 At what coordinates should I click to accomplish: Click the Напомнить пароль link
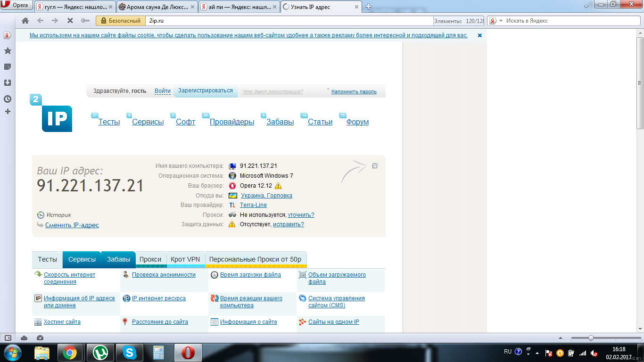coord(354,91)
